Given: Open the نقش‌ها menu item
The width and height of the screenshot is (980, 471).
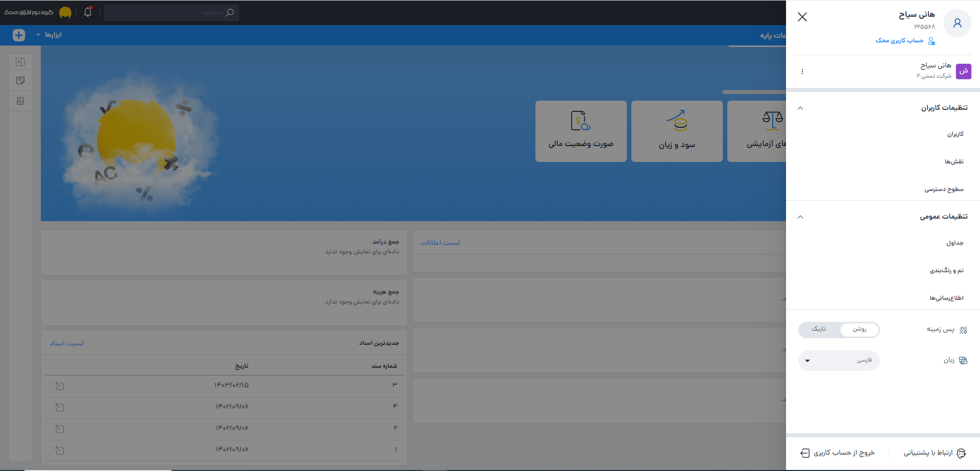Looking at the screenshot, I should (954, 161).
